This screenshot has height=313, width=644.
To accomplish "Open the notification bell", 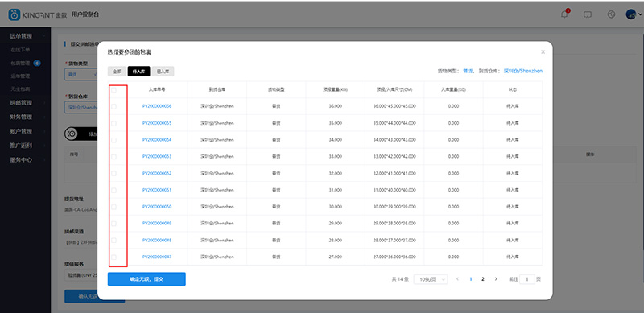I will pos(565,14).
